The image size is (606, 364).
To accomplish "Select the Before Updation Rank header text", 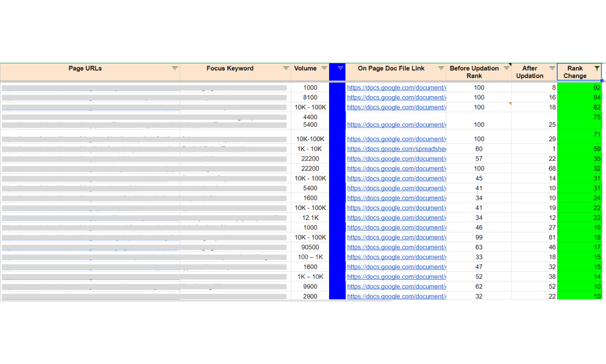I will (474, 72).
